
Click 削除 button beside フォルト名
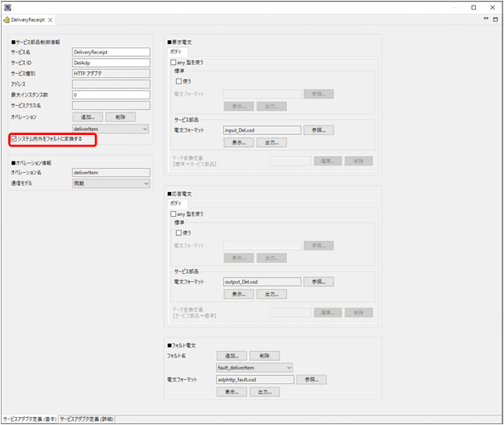(264, 356)
